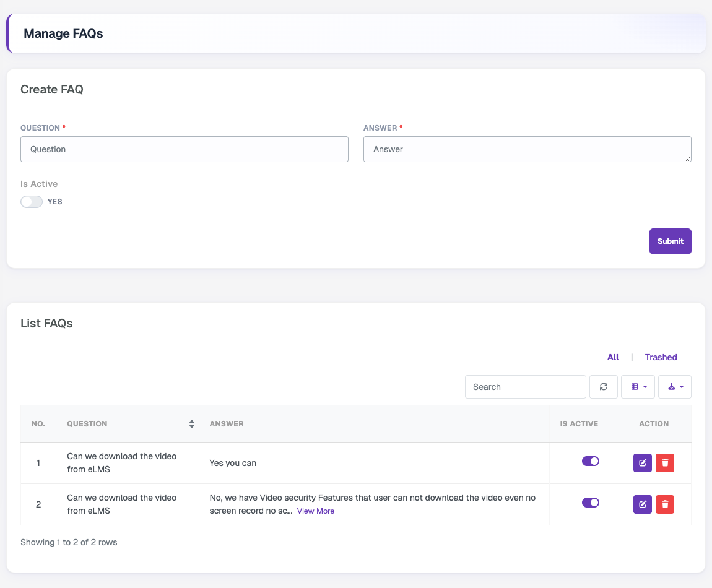Disable active toggle for FAQ row 1

590,461
